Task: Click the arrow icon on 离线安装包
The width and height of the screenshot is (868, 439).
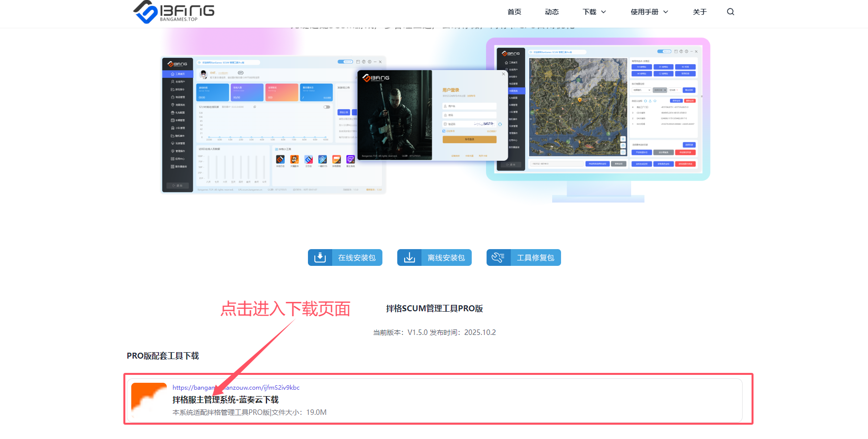Action: point(409,257)
